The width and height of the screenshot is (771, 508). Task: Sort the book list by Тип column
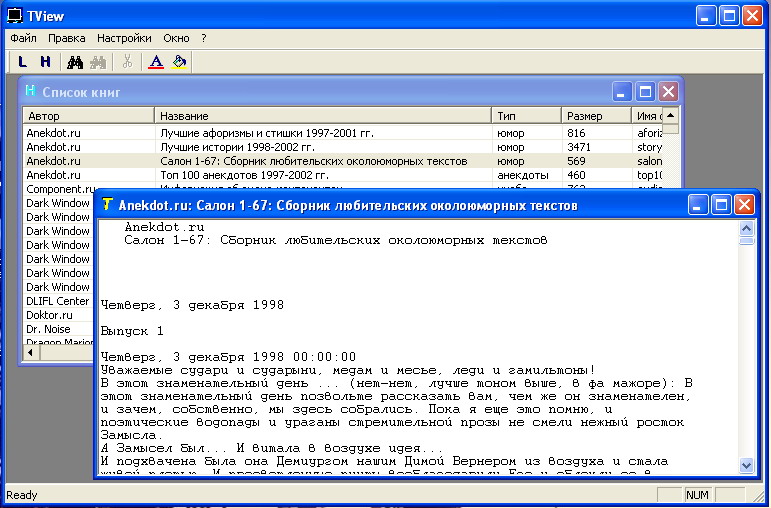526,116
